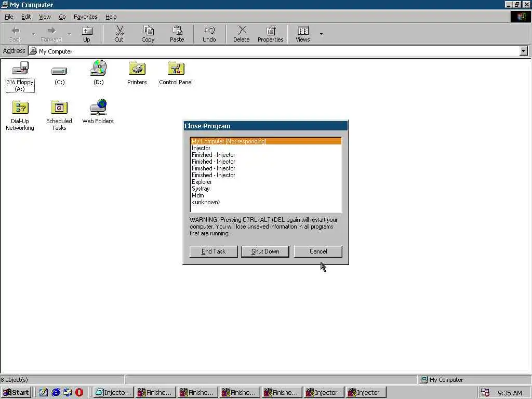Launch Internet Explorer from Quick Launch

[x=55, y=393]
